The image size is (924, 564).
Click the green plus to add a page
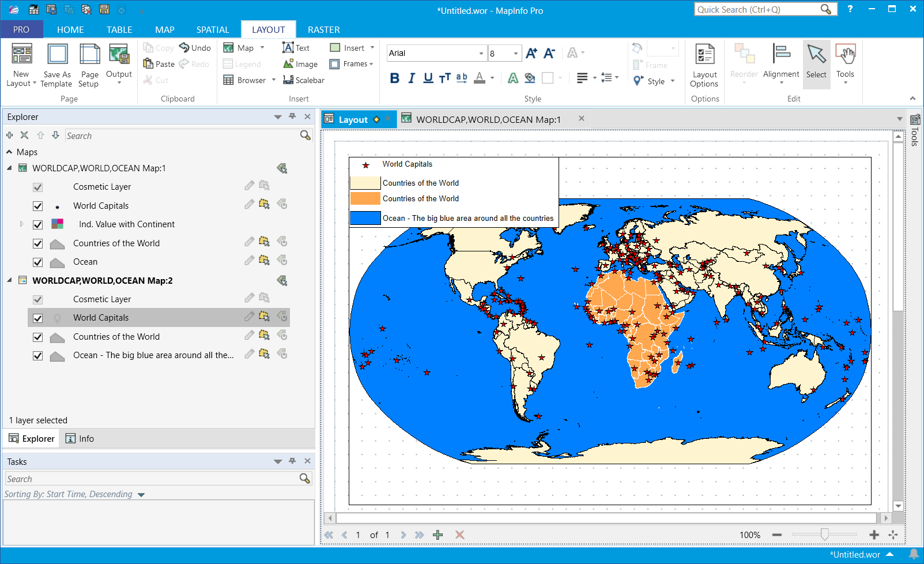coord(438,535)
